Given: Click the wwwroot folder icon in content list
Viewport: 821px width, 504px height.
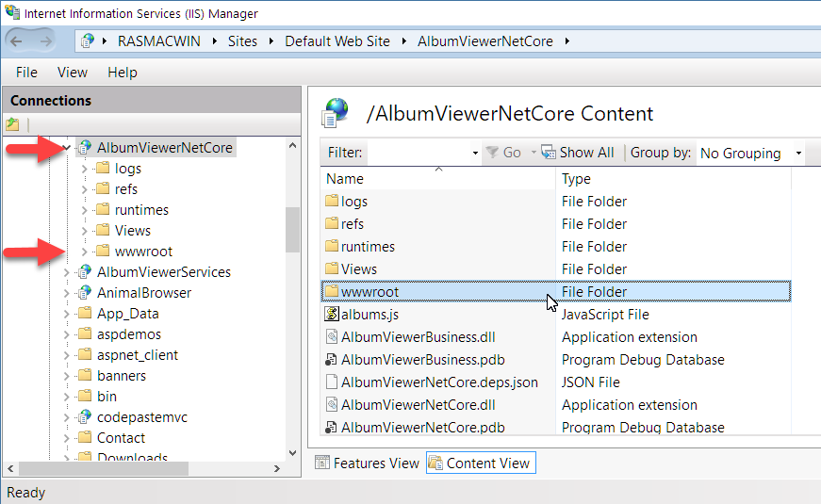Looking at the screenshot, I should (x=332, y=291).
